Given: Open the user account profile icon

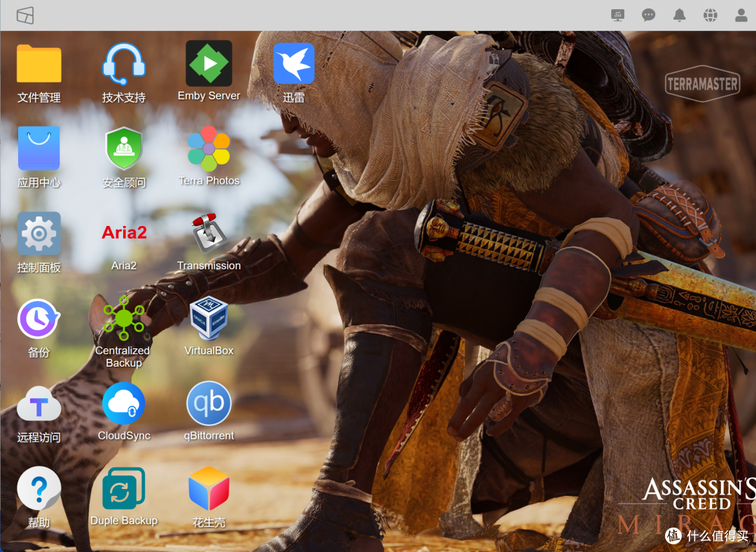Looking at the screenshot, I should (741, 15).
